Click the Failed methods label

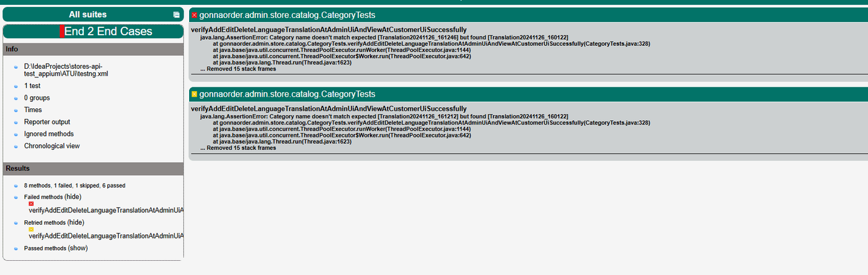pyautogui.click(x=43, y=197)
